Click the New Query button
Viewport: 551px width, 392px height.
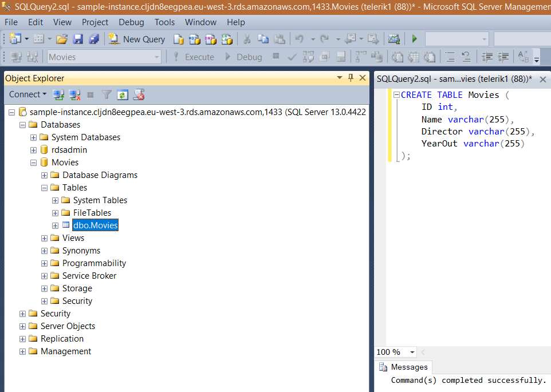tap(137, 39)
